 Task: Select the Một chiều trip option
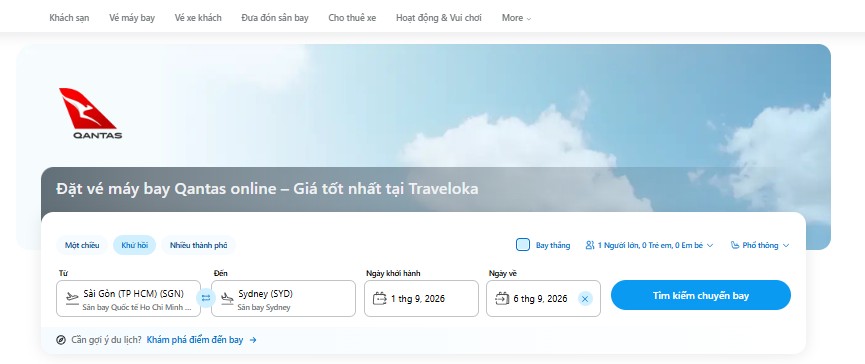tap(82, 245)
